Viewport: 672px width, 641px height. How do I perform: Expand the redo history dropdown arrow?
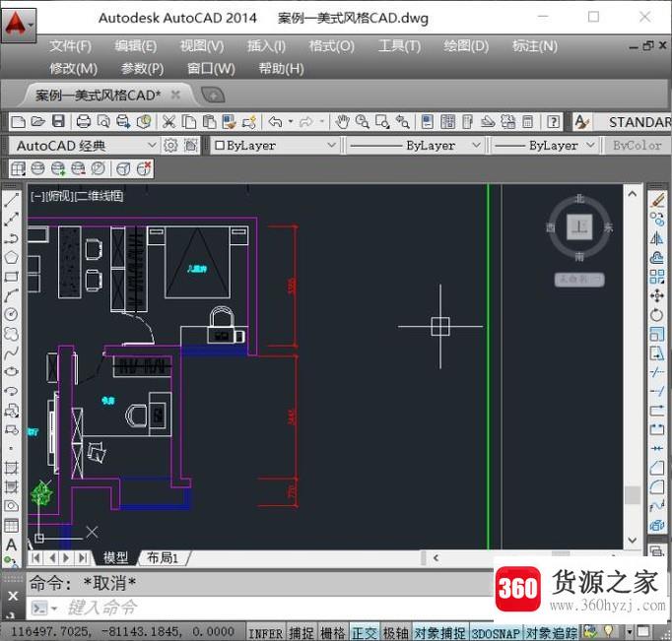pos(321,122)
